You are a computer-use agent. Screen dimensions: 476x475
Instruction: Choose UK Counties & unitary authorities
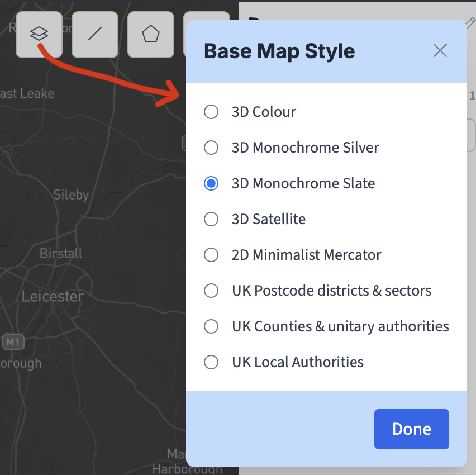point(211,326)
